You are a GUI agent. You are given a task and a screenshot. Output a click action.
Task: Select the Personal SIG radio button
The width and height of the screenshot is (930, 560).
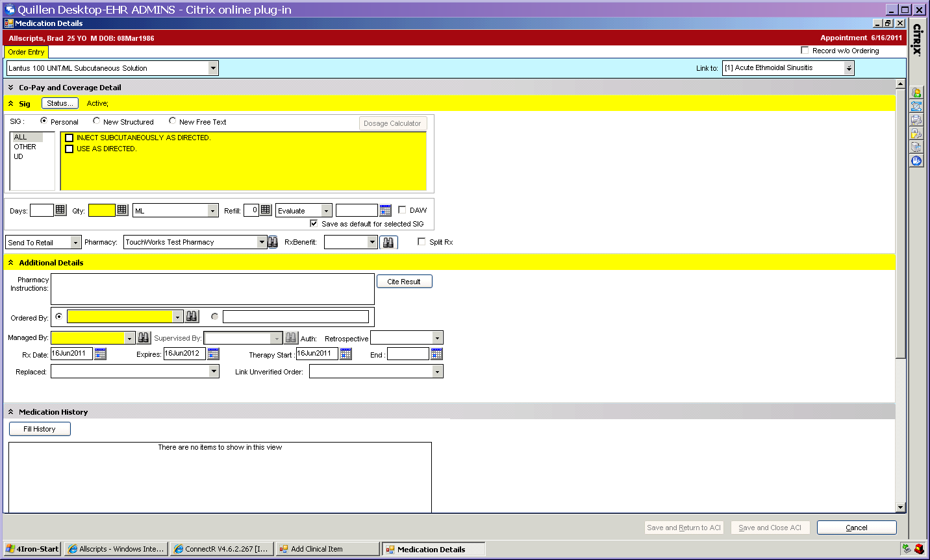[x=44, y=121]
